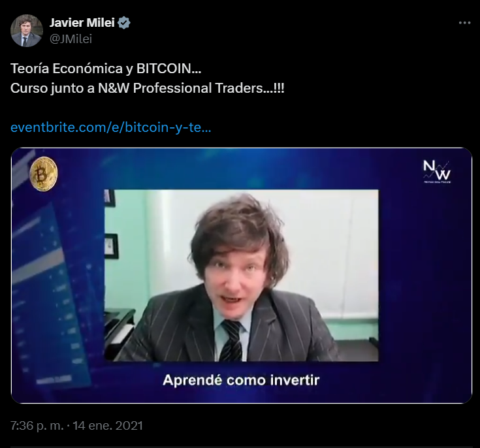Click the speaker's striped tie in video
The image size is (480, 448).
tap(231, 340)
